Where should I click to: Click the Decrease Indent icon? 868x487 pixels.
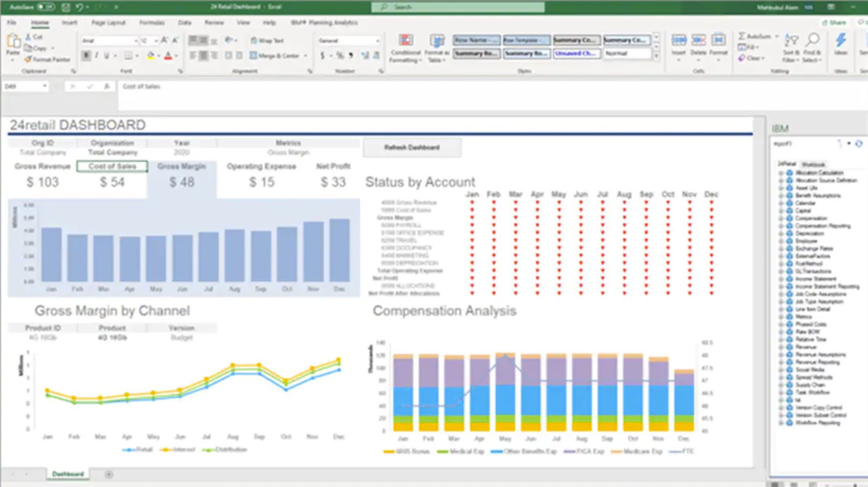point(229,56)
